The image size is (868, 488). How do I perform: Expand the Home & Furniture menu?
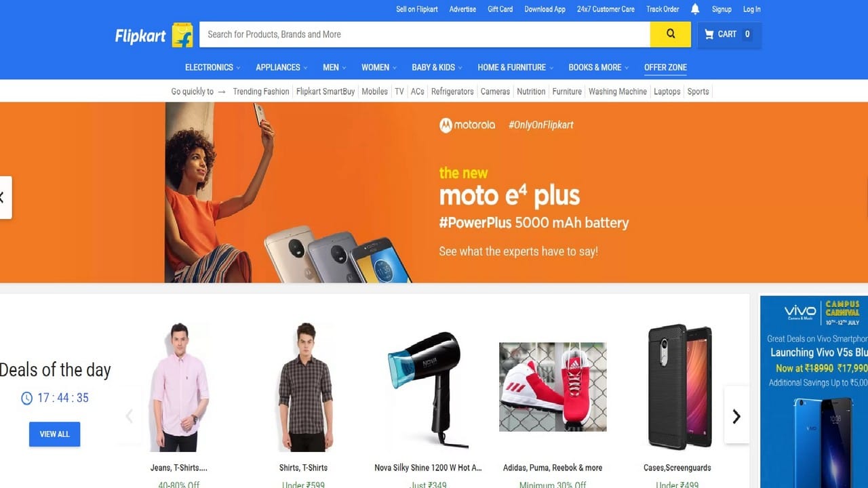515,68
